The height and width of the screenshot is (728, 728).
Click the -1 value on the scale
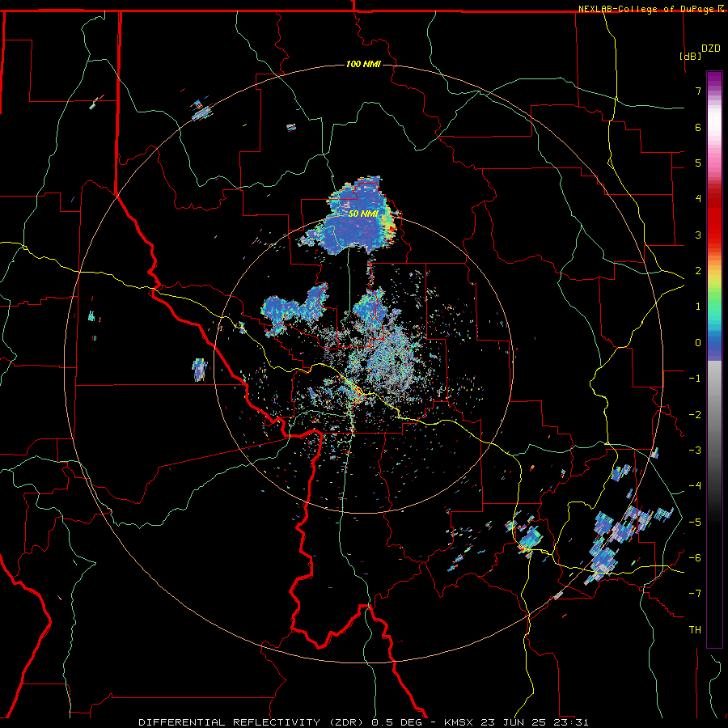(x=695, y=379)
